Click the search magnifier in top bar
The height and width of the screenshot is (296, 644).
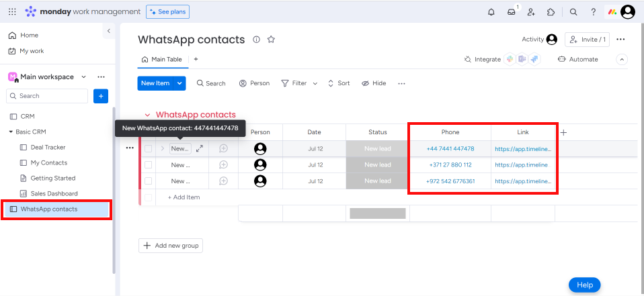573,12
